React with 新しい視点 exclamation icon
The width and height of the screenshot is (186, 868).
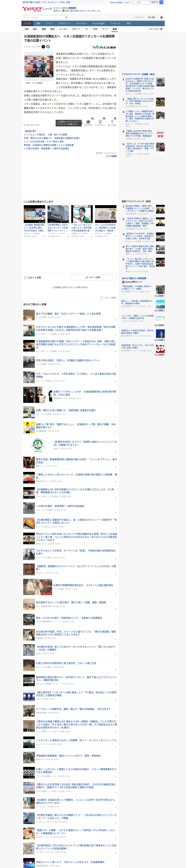click(112, 122)
